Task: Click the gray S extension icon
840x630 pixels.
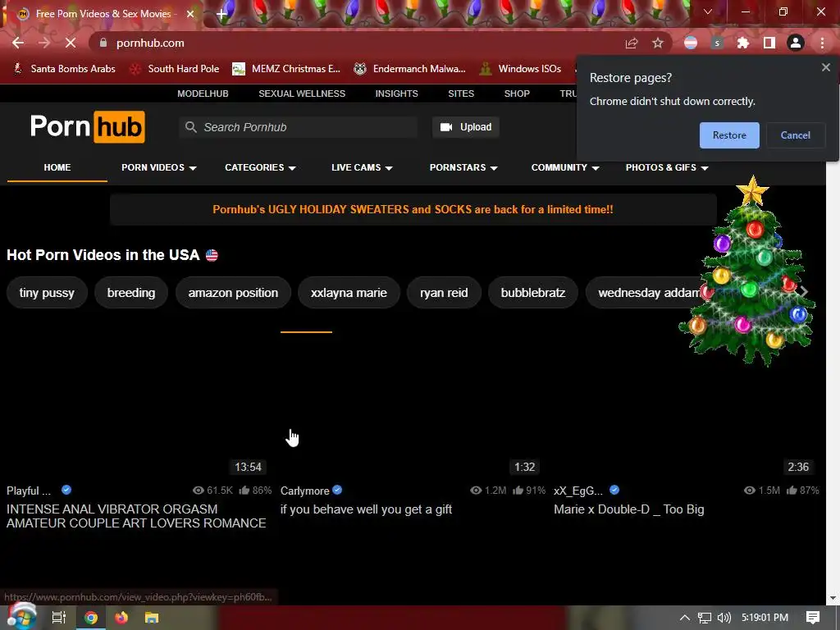Action: click(717, 43)
